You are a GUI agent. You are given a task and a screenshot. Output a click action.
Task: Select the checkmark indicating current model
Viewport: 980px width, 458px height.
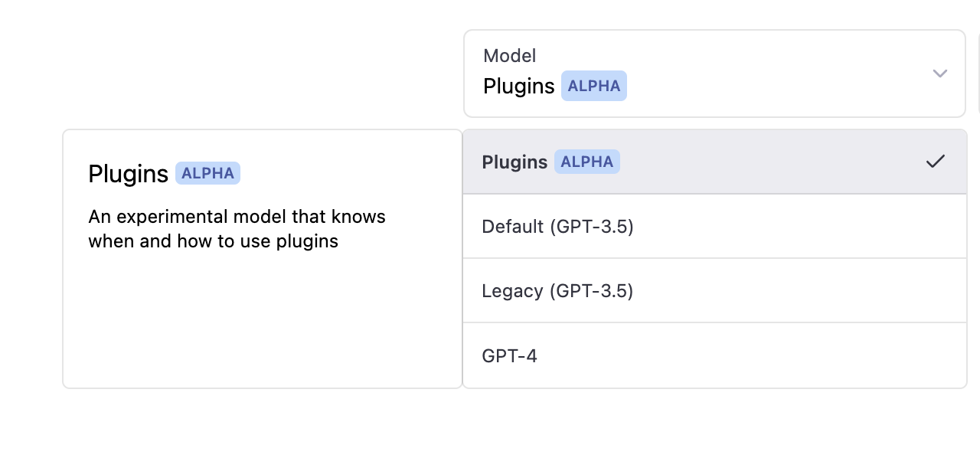point(936,162)
